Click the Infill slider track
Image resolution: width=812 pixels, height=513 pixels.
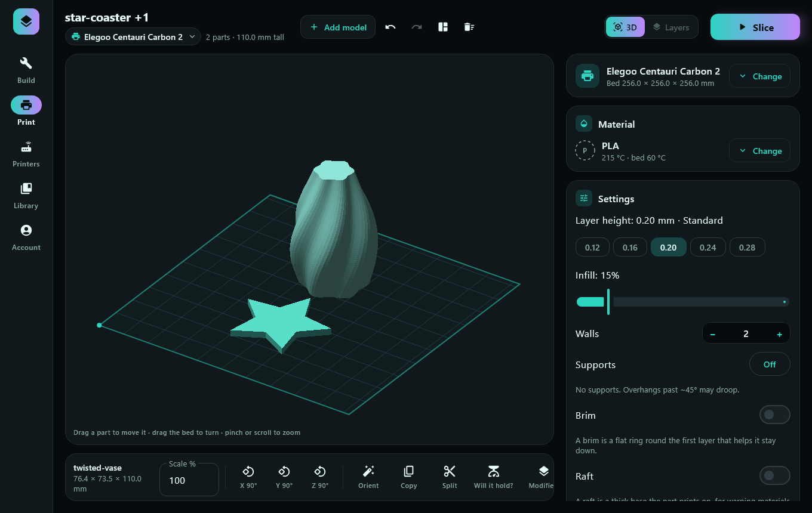click(682, 302)
